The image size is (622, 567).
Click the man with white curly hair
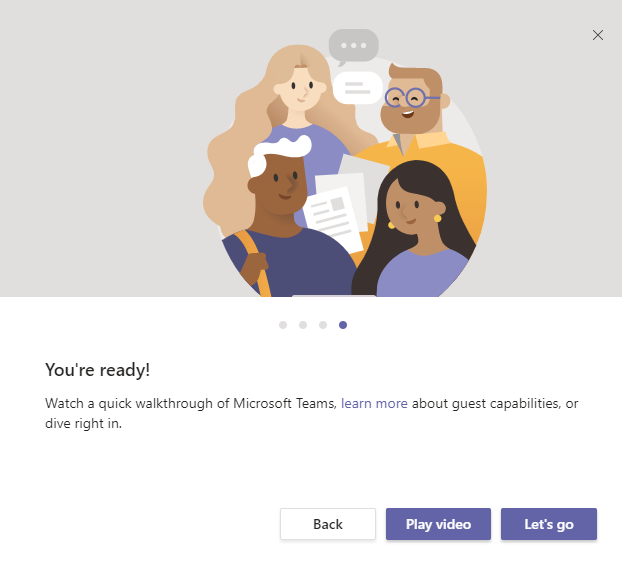tap(280, 179)
